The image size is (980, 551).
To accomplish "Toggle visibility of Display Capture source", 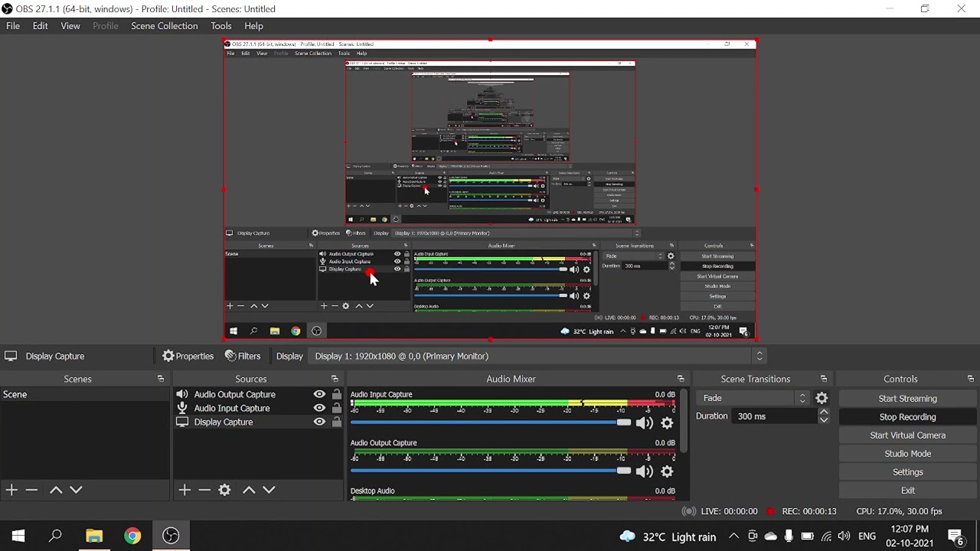I will tap(319, 422).
